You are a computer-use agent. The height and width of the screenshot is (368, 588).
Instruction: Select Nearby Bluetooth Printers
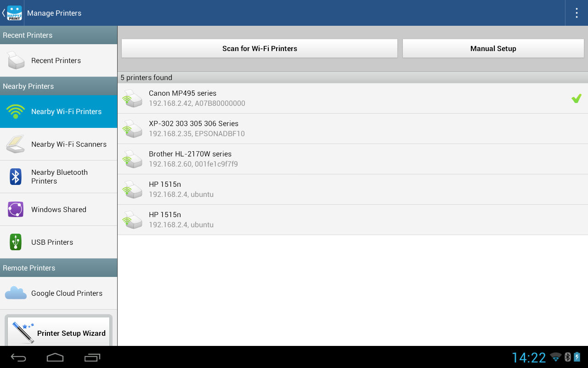(x=59, y=177)
